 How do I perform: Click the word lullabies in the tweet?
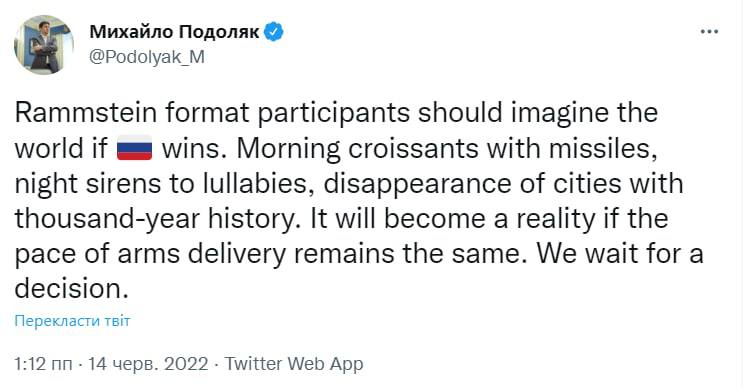(x=260, y=184)
